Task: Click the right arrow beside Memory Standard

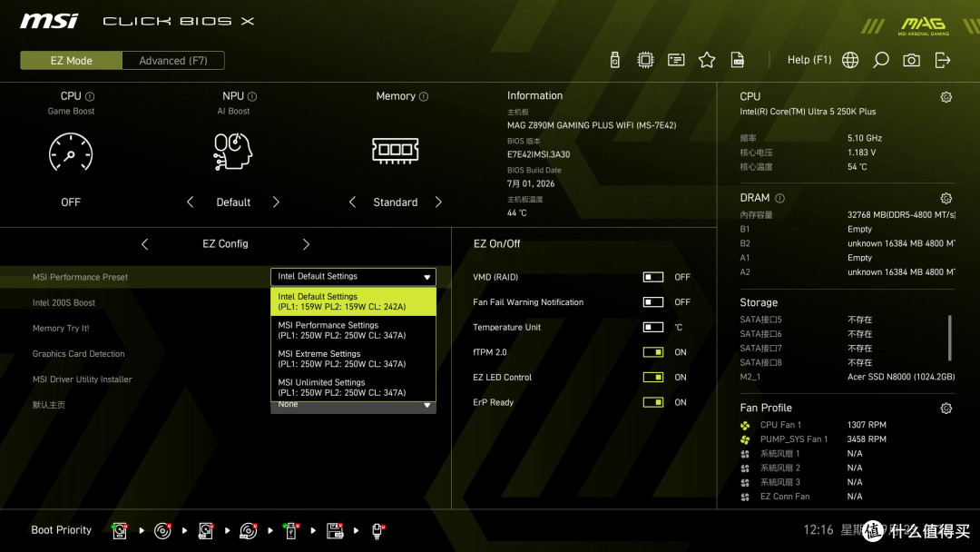Action: point(438,202)
